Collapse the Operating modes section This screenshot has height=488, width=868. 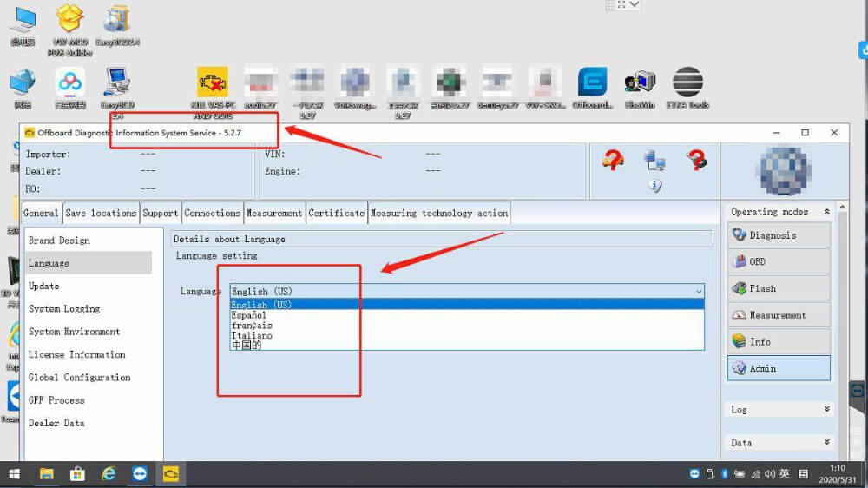pos(826,212)
